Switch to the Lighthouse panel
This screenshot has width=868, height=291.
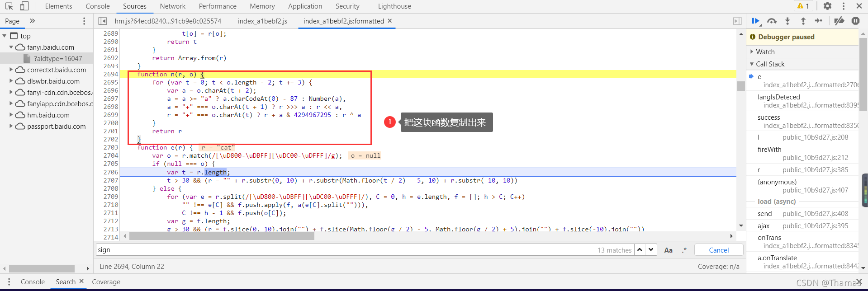click(394, 6)
